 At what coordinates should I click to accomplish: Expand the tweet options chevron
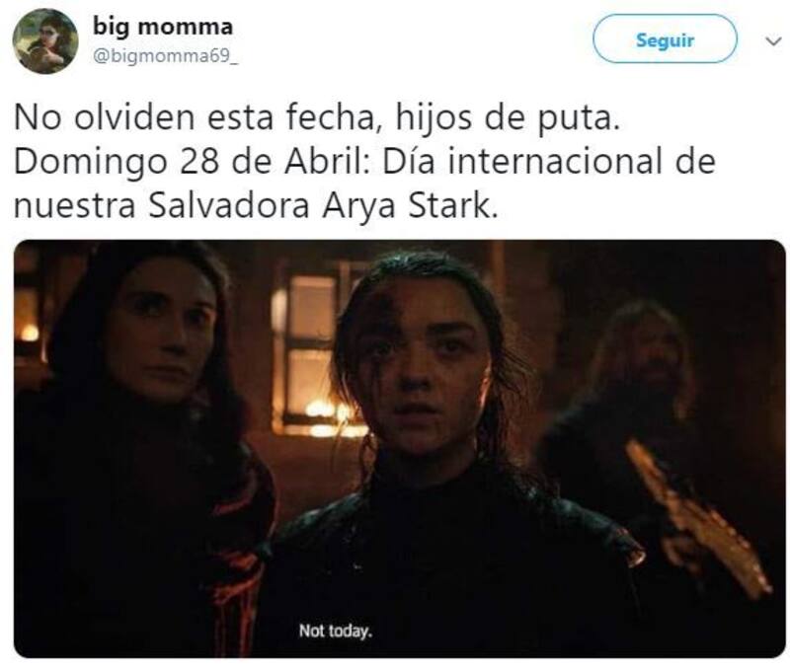point(773,40)
